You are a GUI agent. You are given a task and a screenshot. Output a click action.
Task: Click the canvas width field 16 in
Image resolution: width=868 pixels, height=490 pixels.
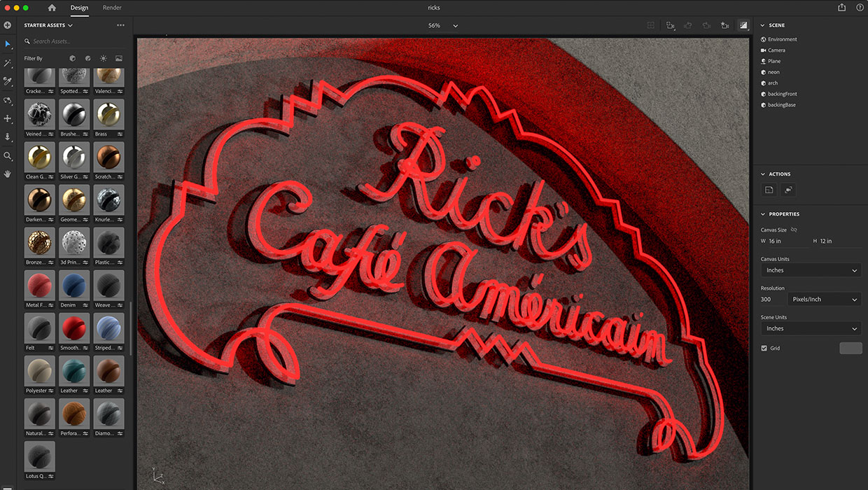pyautogui.click(x=787, y=241)
